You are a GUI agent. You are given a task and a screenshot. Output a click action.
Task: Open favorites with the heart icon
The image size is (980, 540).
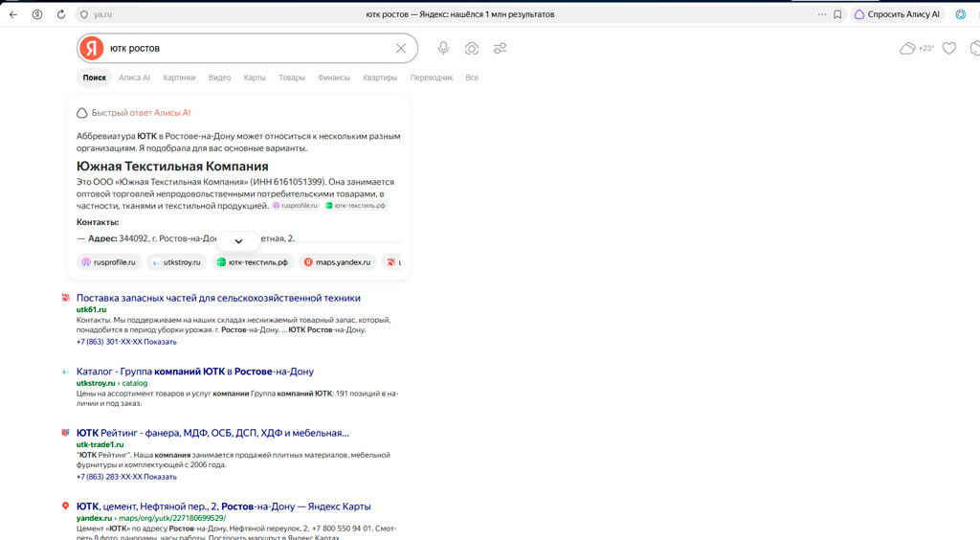[949, 48]
